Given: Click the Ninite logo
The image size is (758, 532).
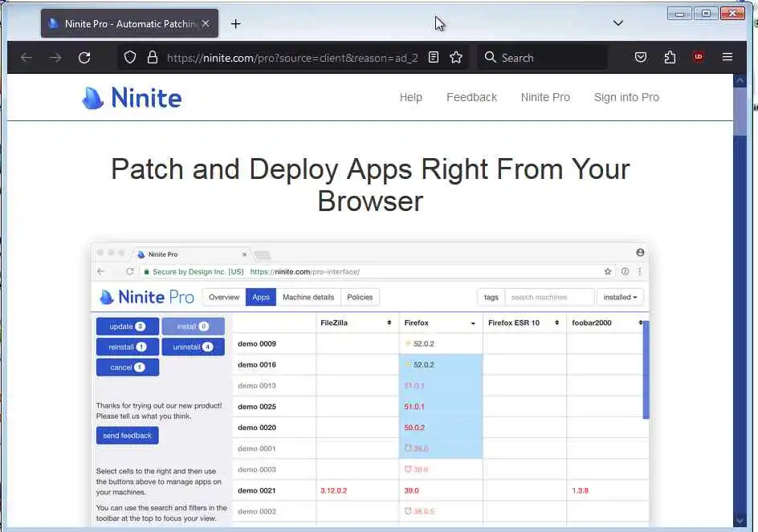Looking at the screenshot, I should 132,98.
